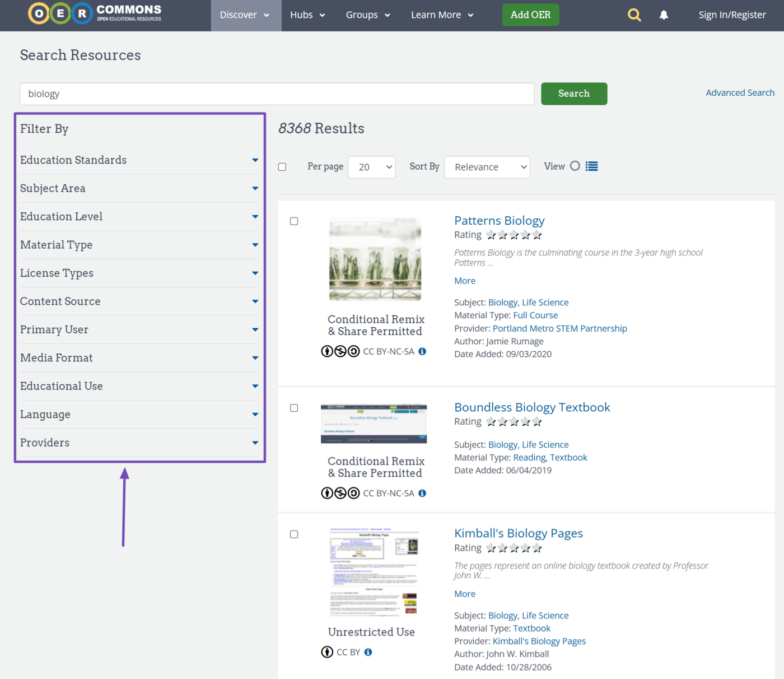Expand Educational Use filter
The width and height of the screenshot is (784, 679).
[139, 386]
